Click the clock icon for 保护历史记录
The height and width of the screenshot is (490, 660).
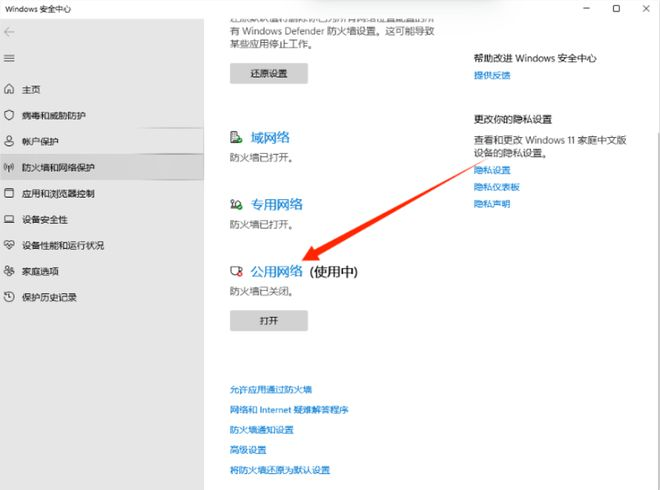coord(9,297)
